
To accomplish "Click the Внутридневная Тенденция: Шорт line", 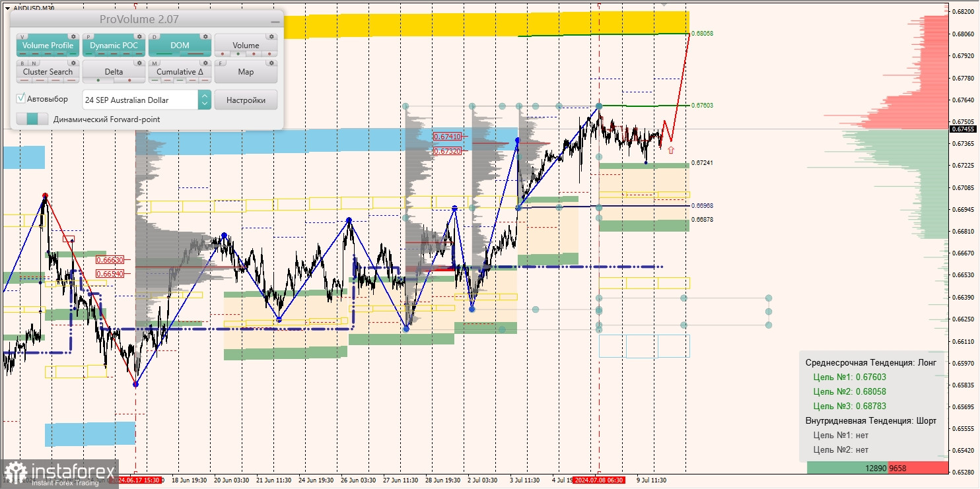I will click(x=871, y=421).
